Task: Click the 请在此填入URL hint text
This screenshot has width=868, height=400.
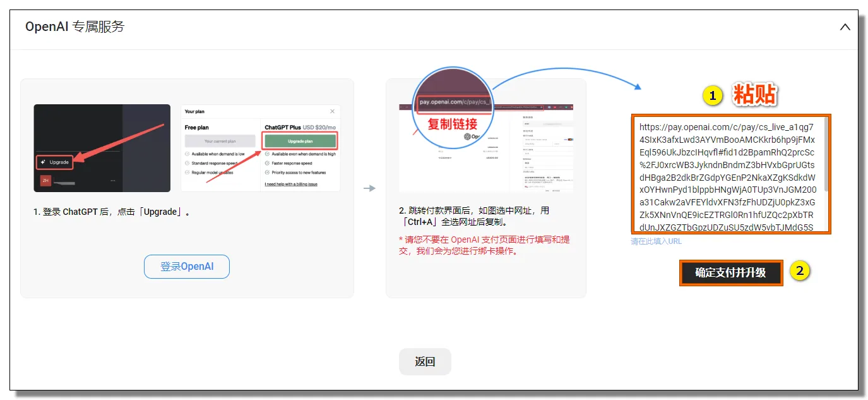Action: click(x=656, y=241)
